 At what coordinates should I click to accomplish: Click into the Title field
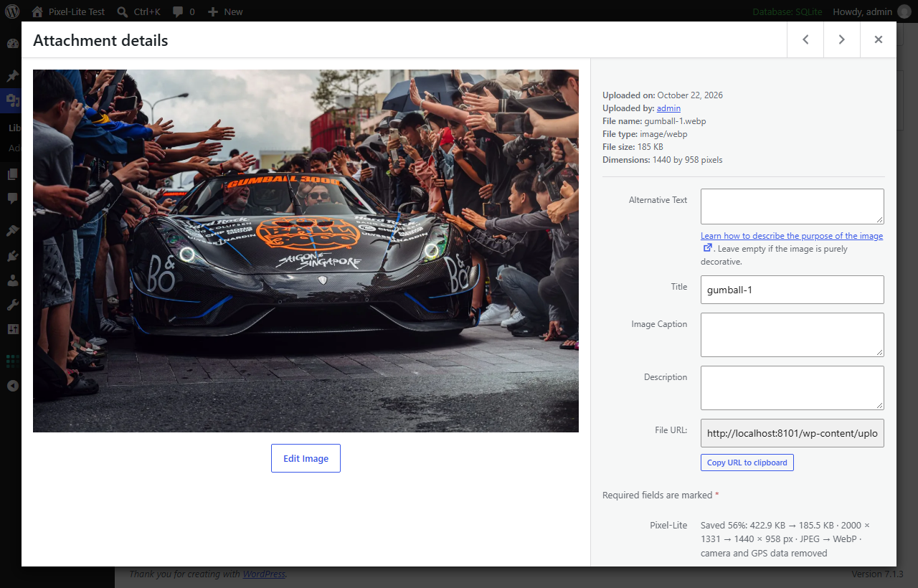(x=792, y=290)
